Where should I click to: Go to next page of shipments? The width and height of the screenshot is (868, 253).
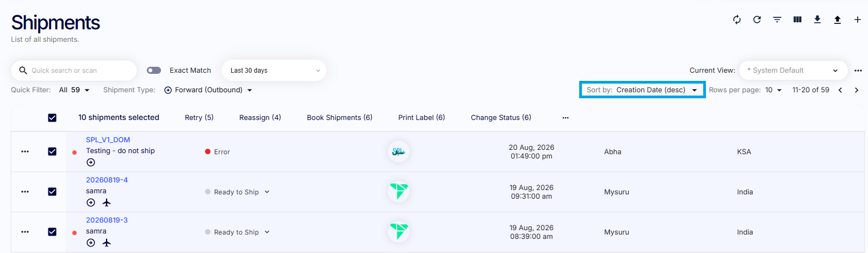coord(857,90)
